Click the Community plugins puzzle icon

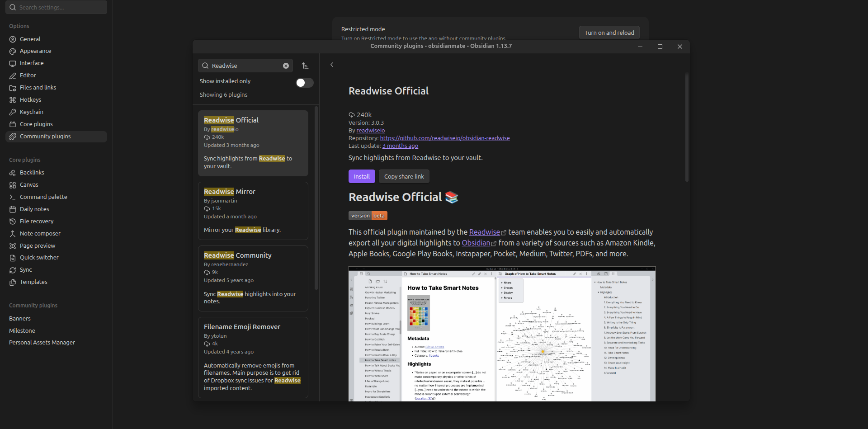coord(13,137)
